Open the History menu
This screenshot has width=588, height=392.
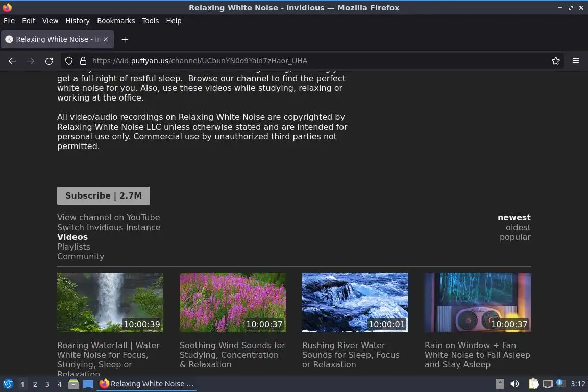point(78,21)
